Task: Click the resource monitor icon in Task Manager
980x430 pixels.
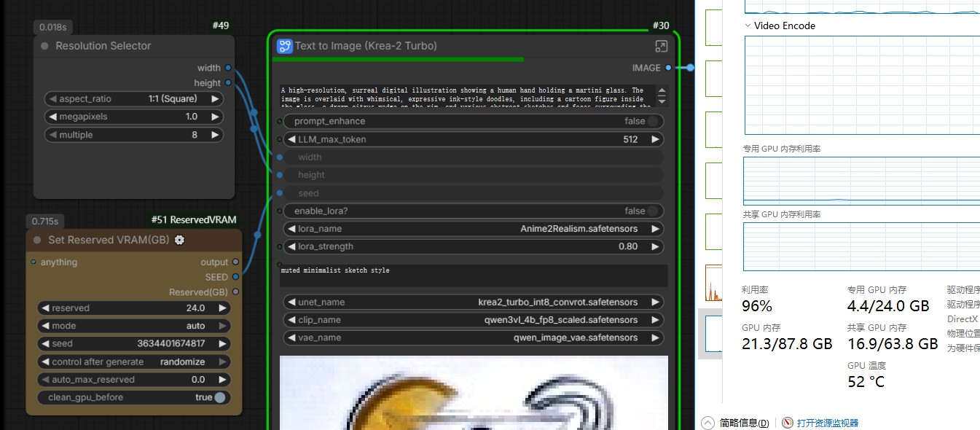Action: pos(787,423)
